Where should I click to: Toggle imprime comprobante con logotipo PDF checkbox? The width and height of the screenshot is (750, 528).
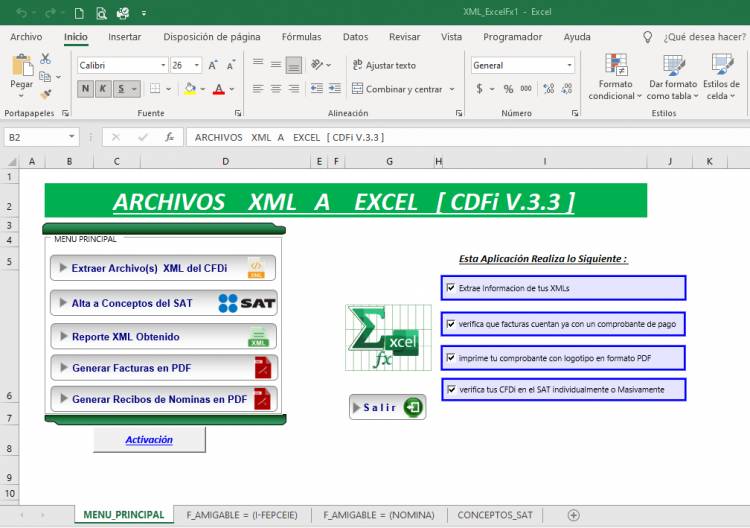[x=450, y=357]
